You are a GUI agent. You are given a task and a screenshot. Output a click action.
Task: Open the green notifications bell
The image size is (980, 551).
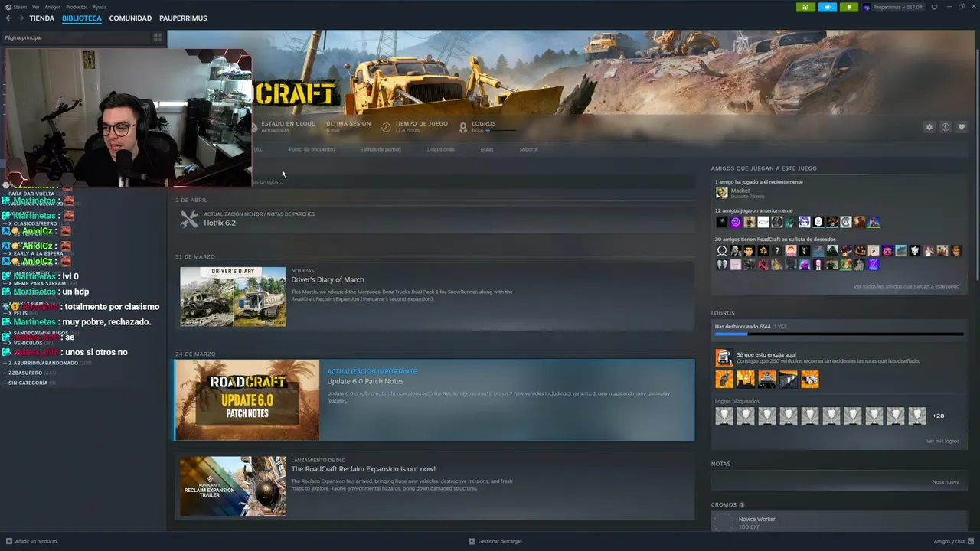click(x=848, y=7)
